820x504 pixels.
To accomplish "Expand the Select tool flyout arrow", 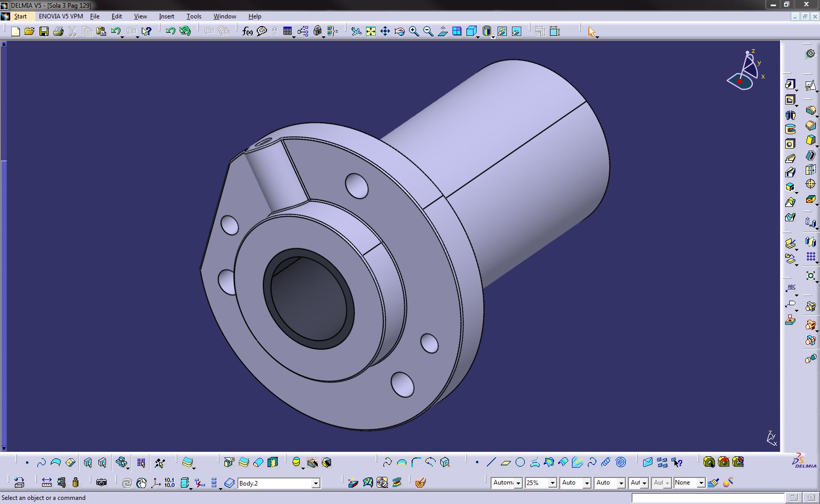I will click(x=598, y=36).
